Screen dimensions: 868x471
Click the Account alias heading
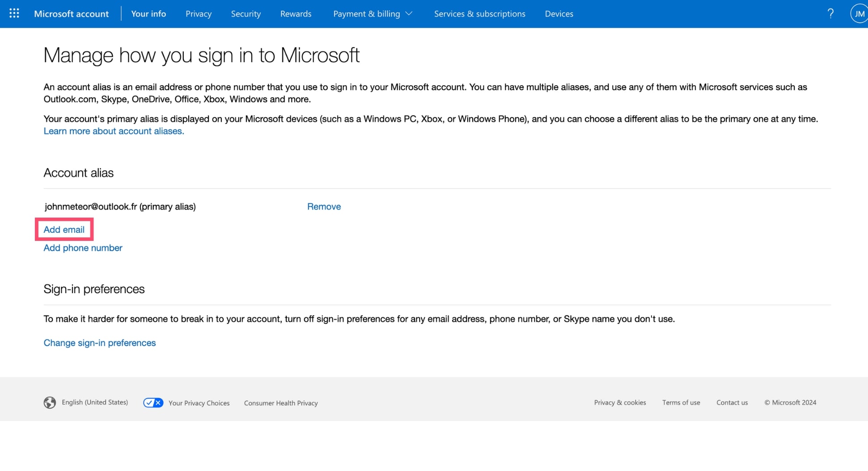(x=79, y=173)
